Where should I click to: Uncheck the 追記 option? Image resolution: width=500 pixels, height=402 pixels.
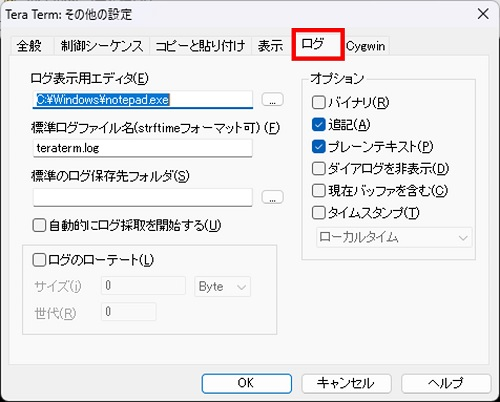(318, 125)
